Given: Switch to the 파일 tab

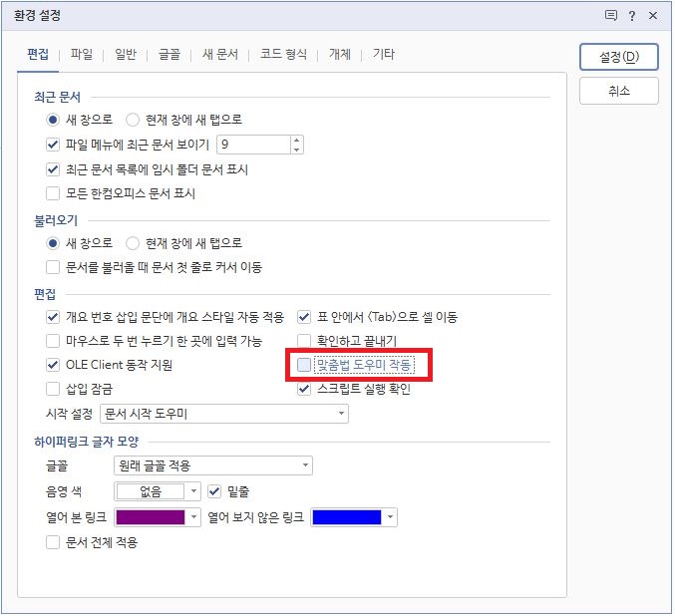Looking at the screenshot, I should point(82,54).
